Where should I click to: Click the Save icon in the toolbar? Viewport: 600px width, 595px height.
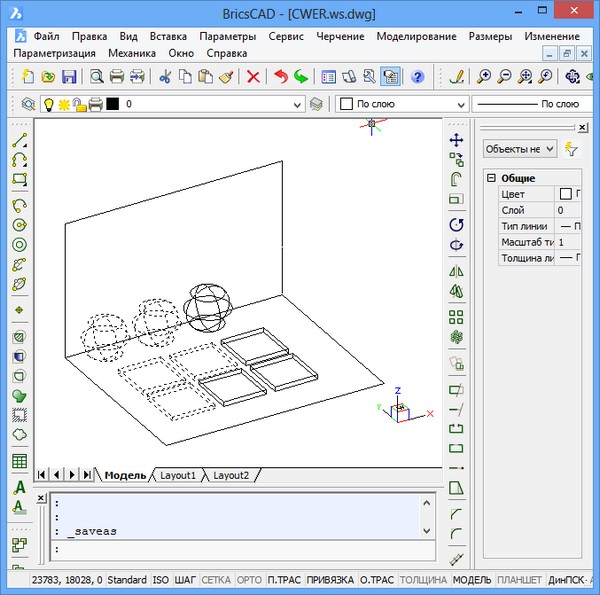coord(69,76)
